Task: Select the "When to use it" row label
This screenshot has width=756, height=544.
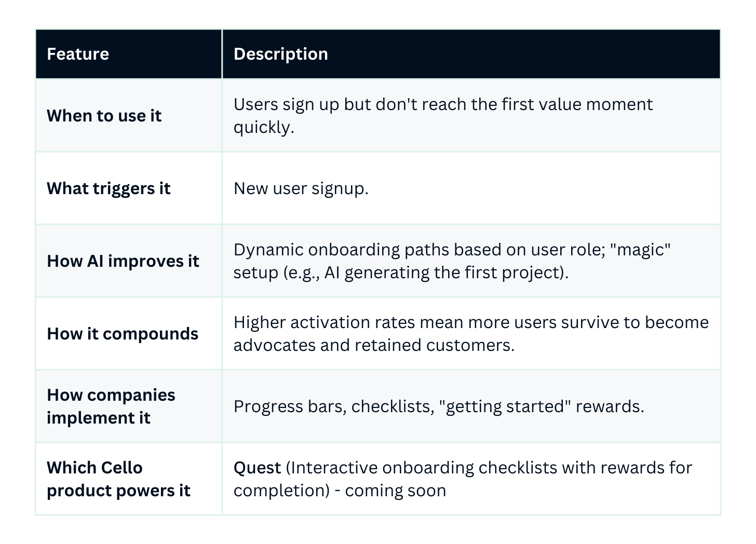Action: [104, 116]
